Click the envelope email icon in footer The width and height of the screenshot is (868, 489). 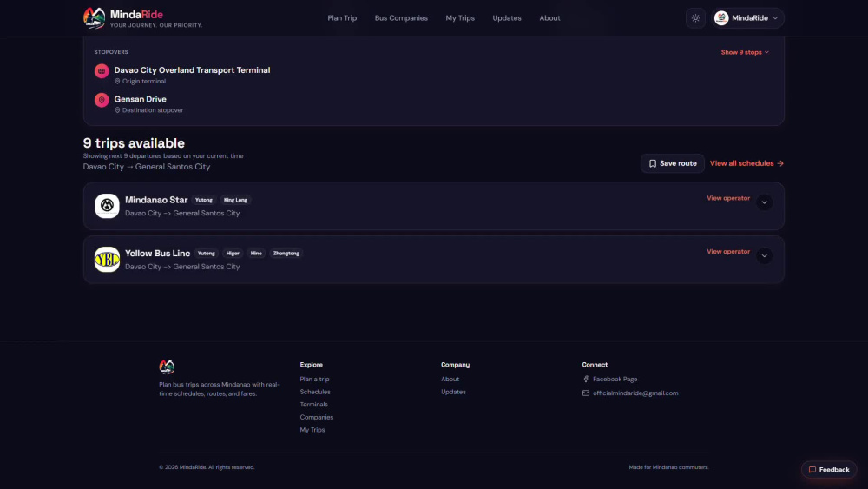(x=586, y=393)
